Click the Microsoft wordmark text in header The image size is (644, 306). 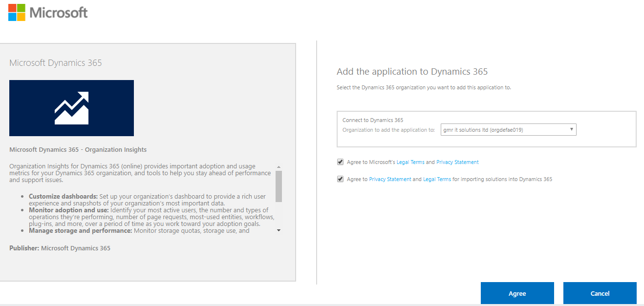[x=59, y=12]
